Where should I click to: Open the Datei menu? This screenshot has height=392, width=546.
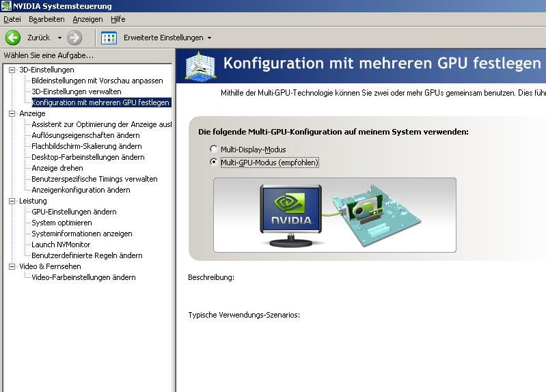click(12, 19)
